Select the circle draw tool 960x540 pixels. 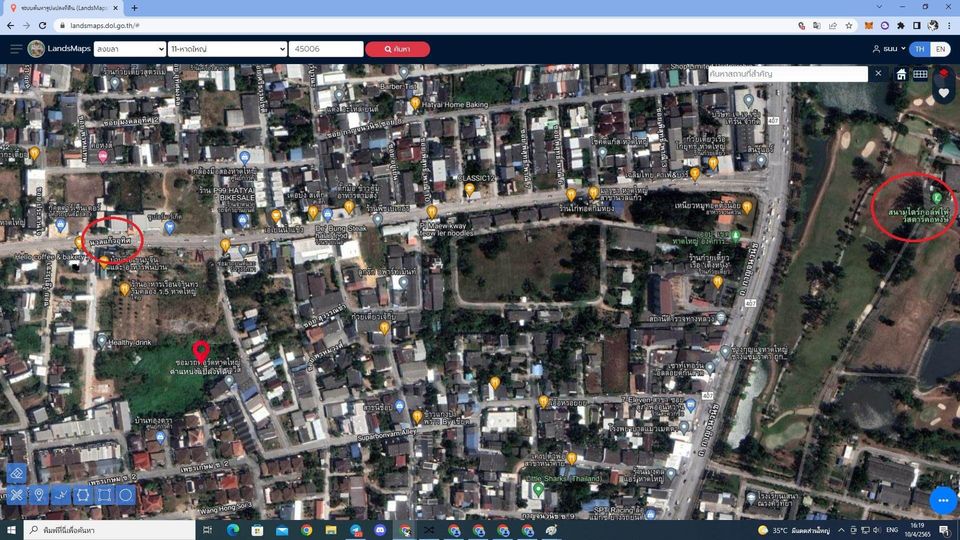pyautogui.click(x=126, y=495)
